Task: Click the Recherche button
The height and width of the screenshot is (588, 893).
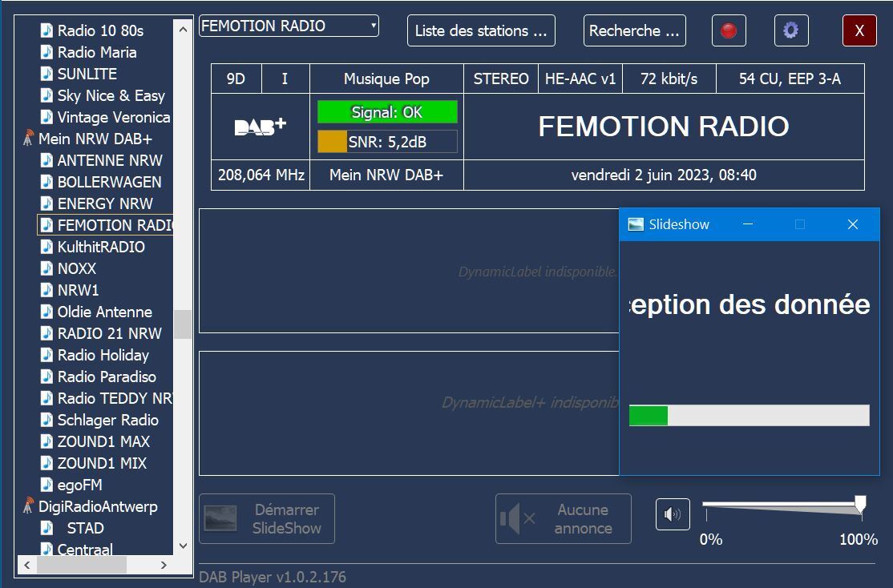Action: click(634, 30)
